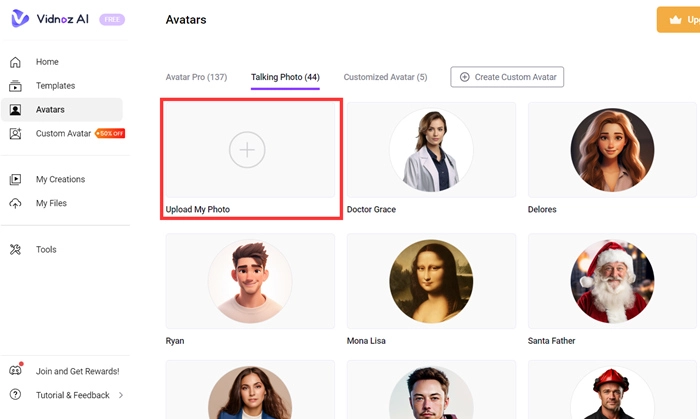Click the Templates sidebar icon
700x419 pixels.
(15, 86)
